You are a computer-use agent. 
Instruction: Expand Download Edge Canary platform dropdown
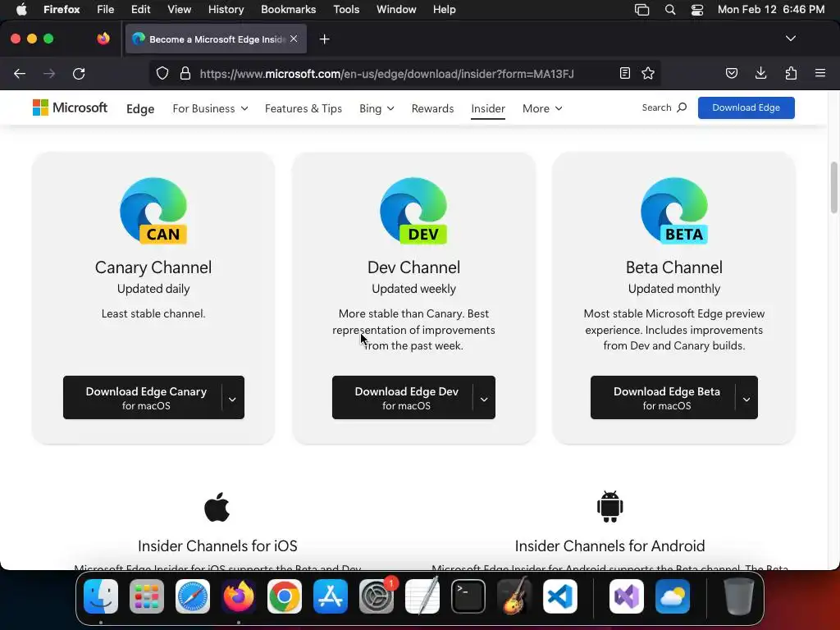232,398
